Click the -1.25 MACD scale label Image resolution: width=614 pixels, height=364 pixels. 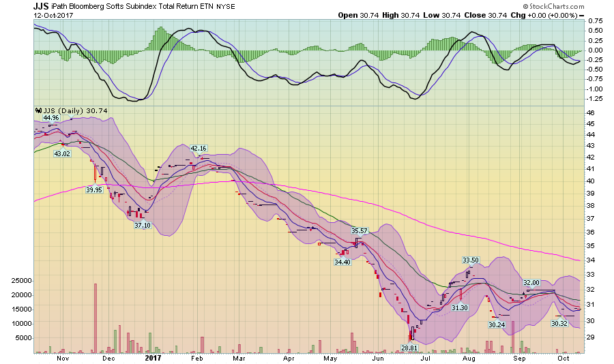594,99
